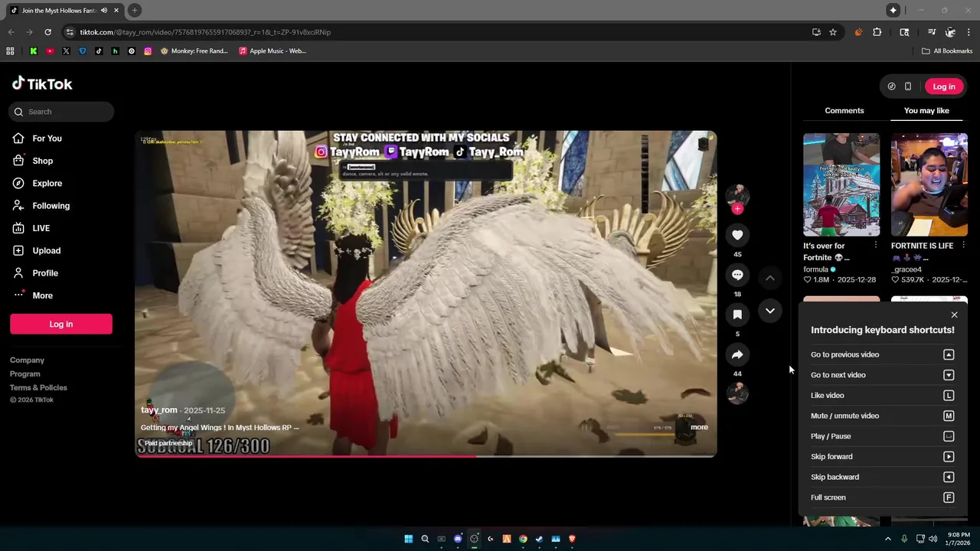Open the Gemini sparkle button in Chrome
This screenshot has height=551, width=980.
click(x=893, y=10)
